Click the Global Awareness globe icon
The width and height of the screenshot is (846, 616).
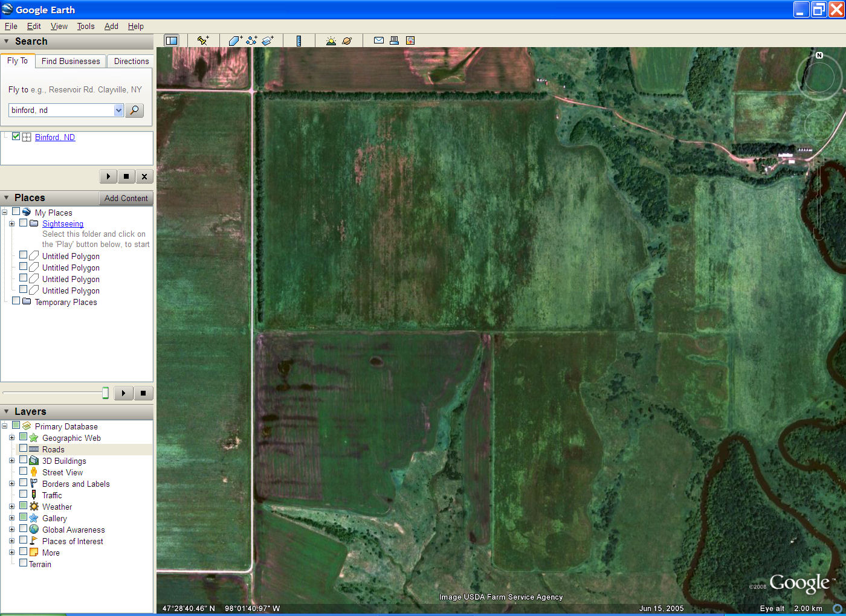point(34,530)
